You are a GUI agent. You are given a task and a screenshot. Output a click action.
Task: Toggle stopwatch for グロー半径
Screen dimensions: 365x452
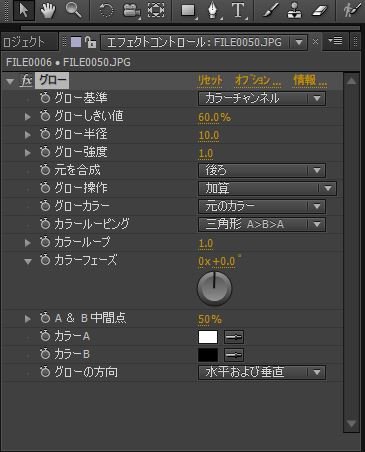[x=45, y=134]
